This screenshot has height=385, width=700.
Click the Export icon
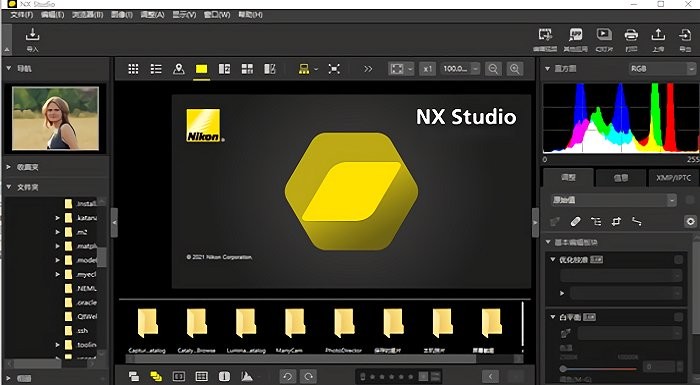(685, 35)
